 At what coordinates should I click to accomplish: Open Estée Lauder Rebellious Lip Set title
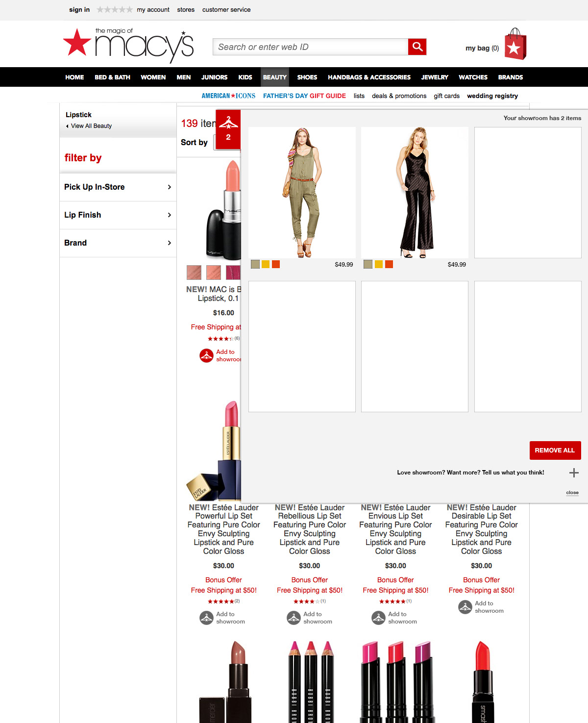pyautogui.click(x=310, y=529)
